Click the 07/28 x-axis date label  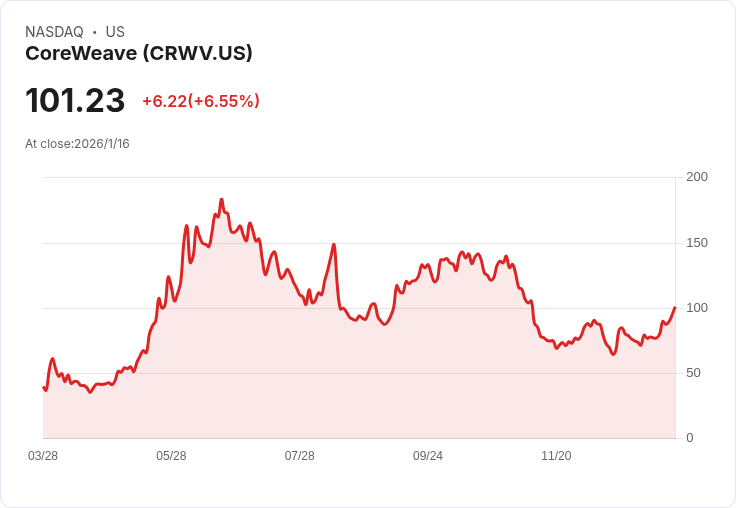(299, 456)
